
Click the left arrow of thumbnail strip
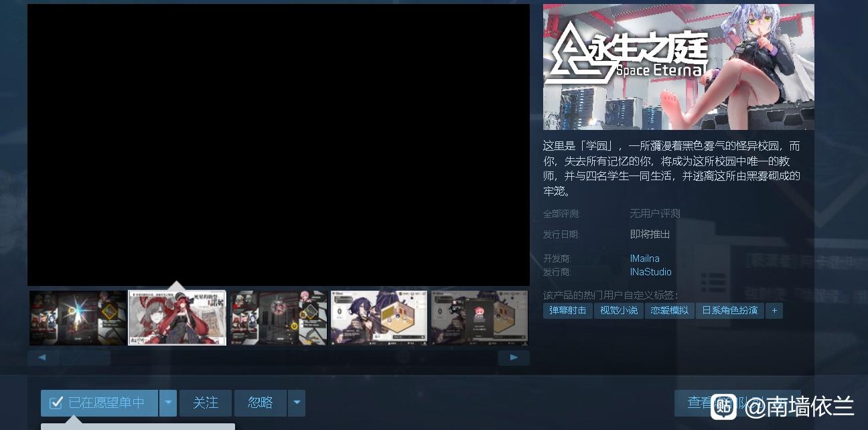(x=43, y=358)
